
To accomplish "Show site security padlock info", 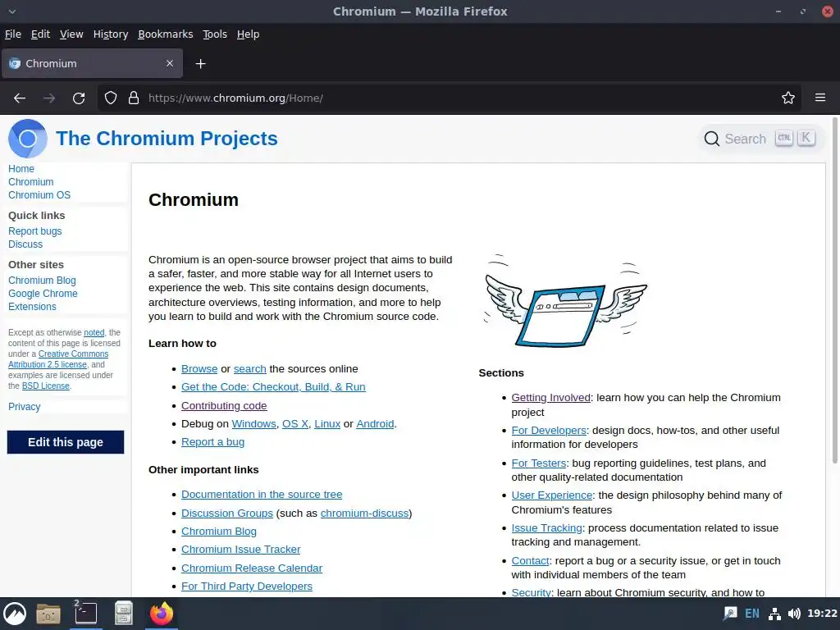I will [x=134, y=98].
